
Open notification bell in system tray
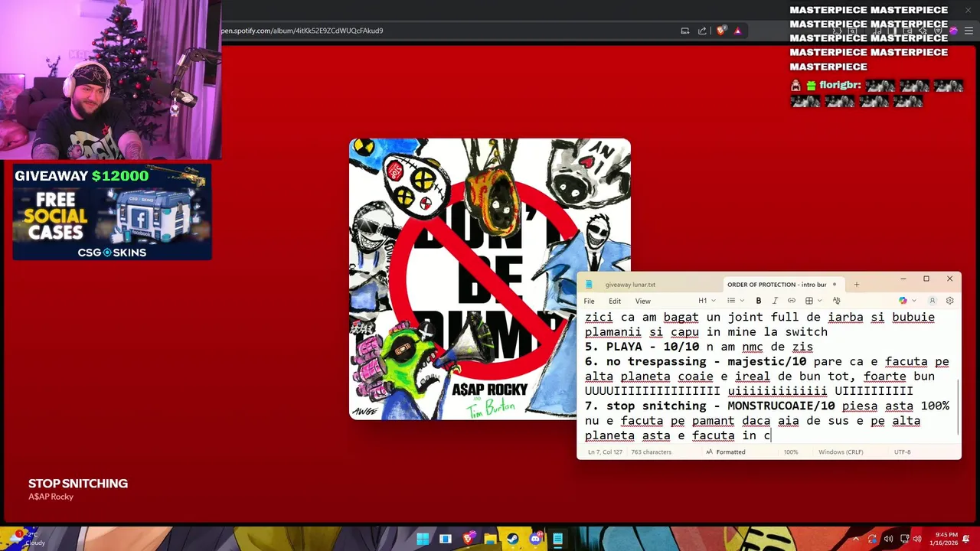tap(967, 539)
